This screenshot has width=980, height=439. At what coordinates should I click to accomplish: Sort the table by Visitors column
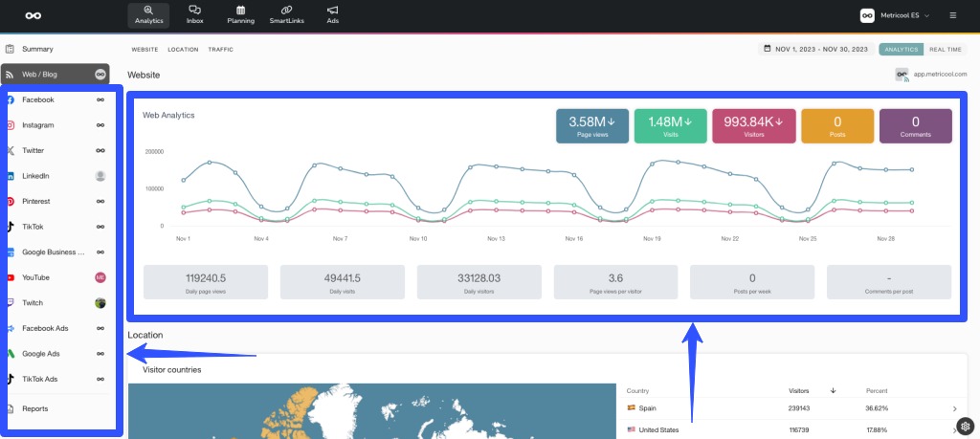pyautogui.click(x=799, y=390)
